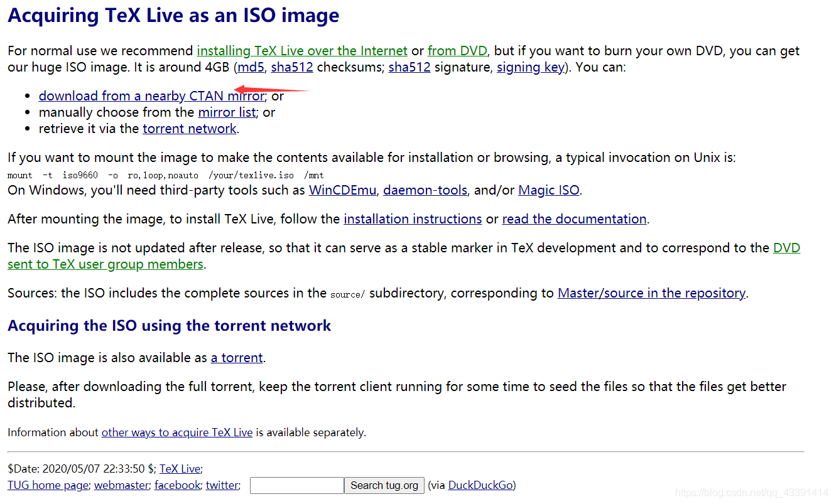Open the md5 checksums link
Viewport: 834px width, 504px height.
point(251,67)
